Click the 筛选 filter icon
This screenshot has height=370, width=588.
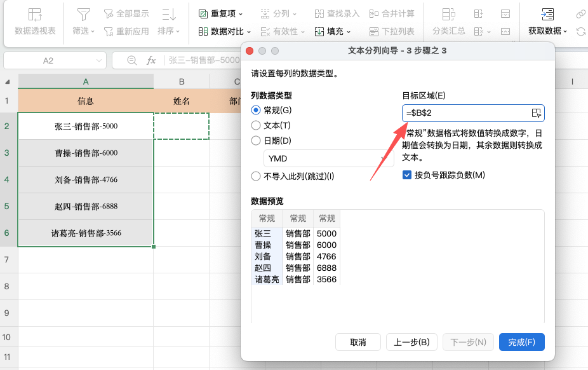tap(83, 15)
